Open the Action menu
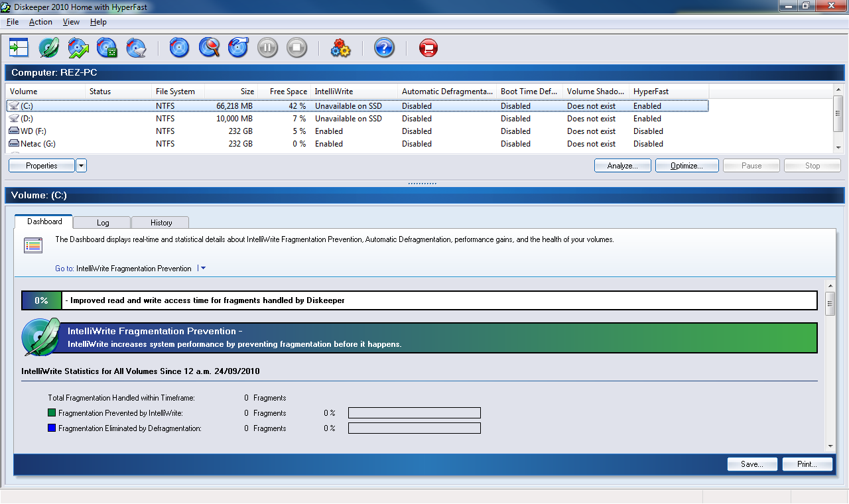 point(40,22)
